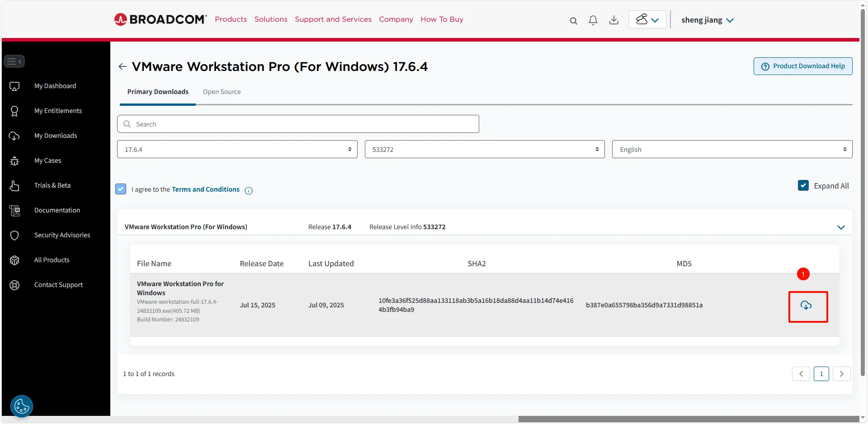Viewport: 868px width, 424px height.
Task: Collapse the VMware Workstation Pro release row
Action: (x=841, y=227)
